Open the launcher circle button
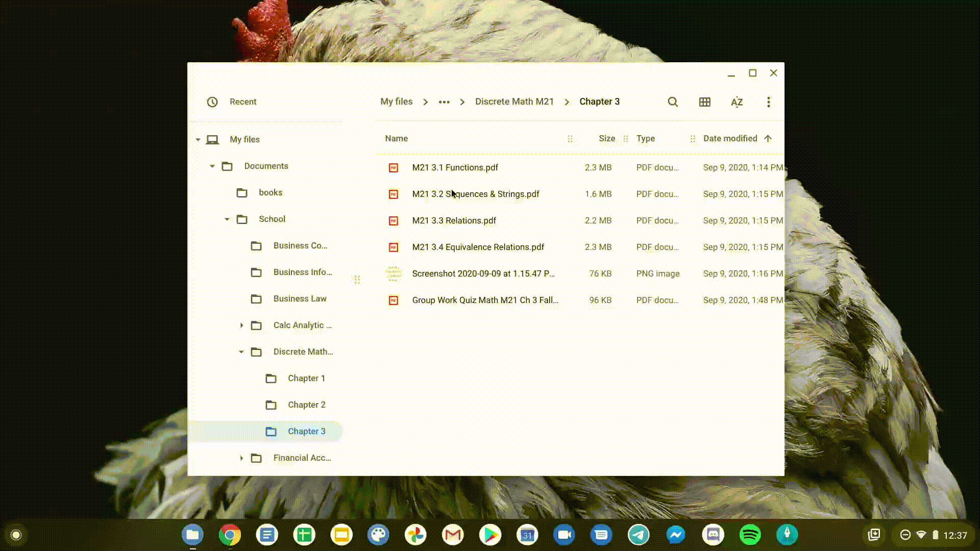Image resolution: width=980 pixels, height=551 pixels. [16, 535]
